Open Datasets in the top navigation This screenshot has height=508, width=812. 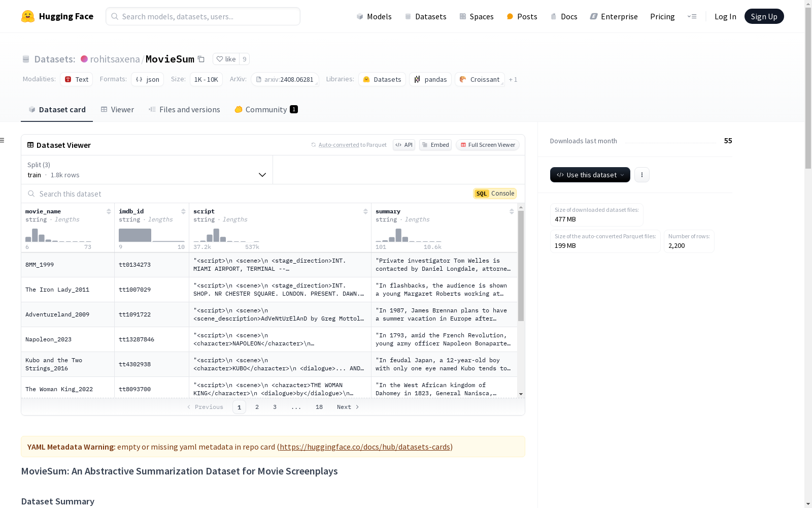click(425, 16)
